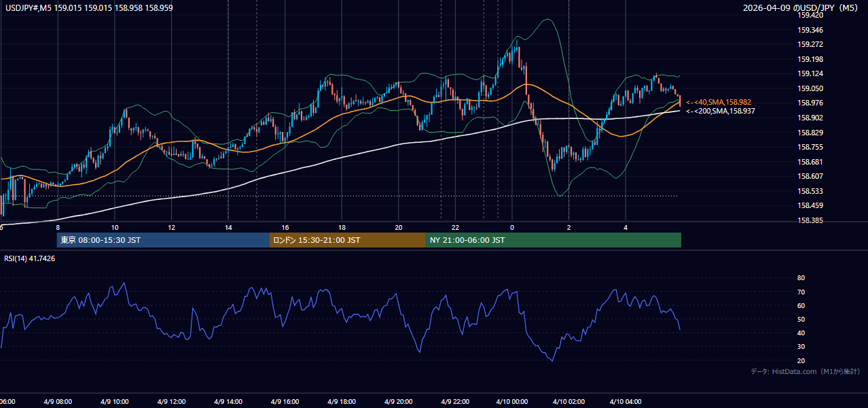Click the 4/9 10:00 time axis label
The height and width of the screenshot is (408, 868).
coord(115,401)
